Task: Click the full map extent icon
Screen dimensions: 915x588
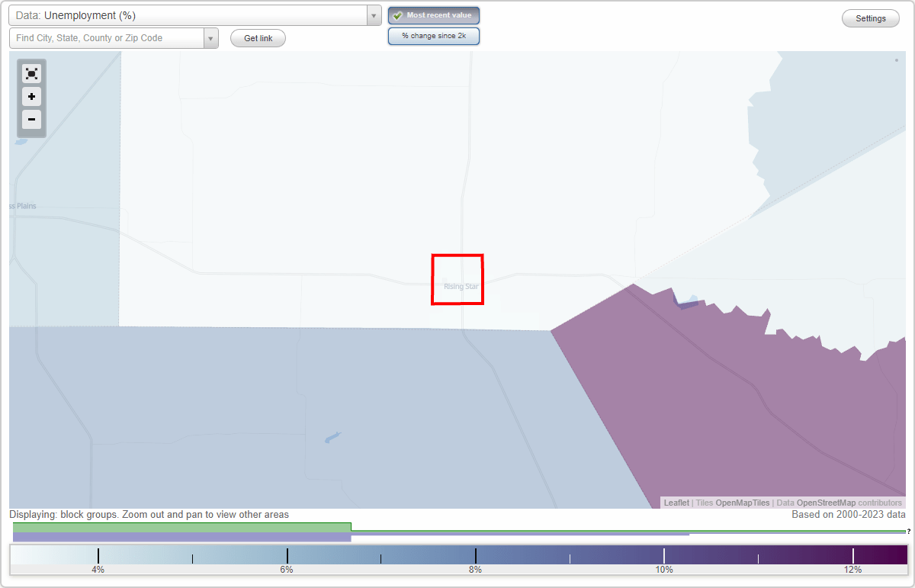Action: (31, 73)
